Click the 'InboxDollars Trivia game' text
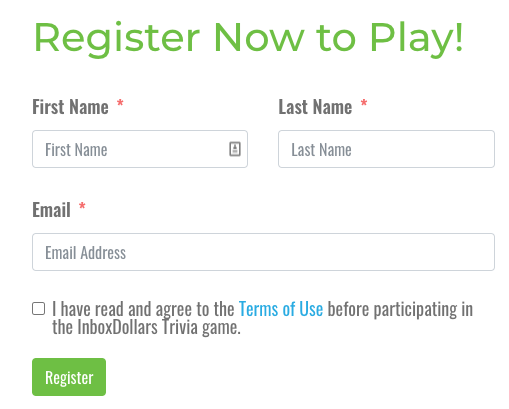The width and height of the screenshot is (509, 409). pyautogui.click(x=159, y=328)
